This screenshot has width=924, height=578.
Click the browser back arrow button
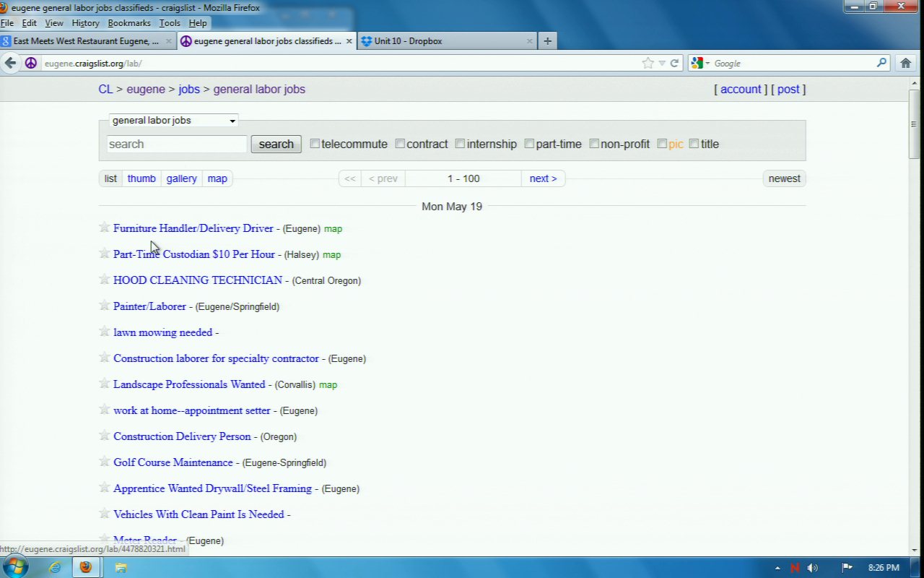(x=11, y=63)
